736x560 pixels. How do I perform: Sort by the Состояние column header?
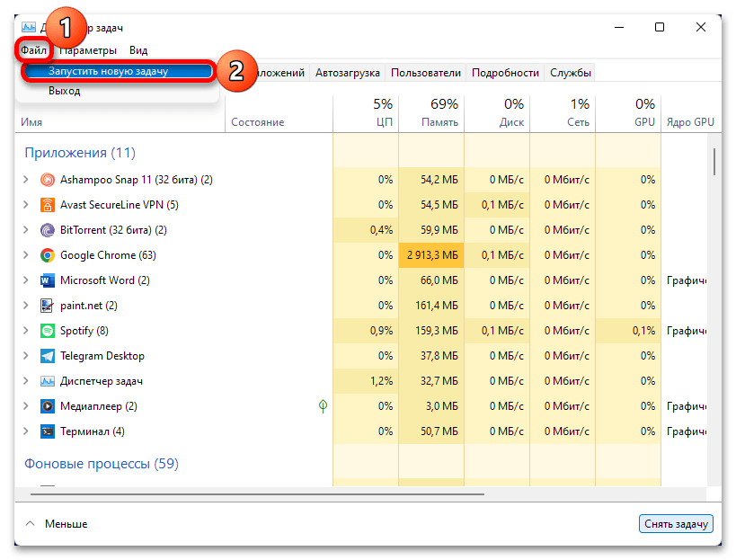pos(258,122)
